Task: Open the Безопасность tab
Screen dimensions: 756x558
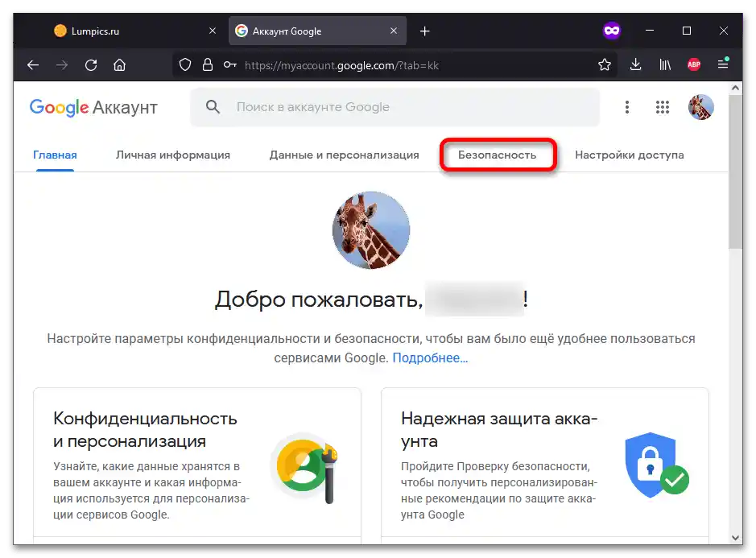Action: coord(497,155)
